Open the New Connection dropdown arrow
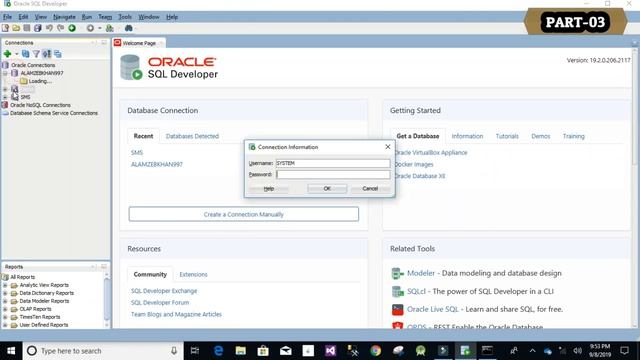Image resolution: width=640 pixels, height=360 pixels. click(17, 54)
